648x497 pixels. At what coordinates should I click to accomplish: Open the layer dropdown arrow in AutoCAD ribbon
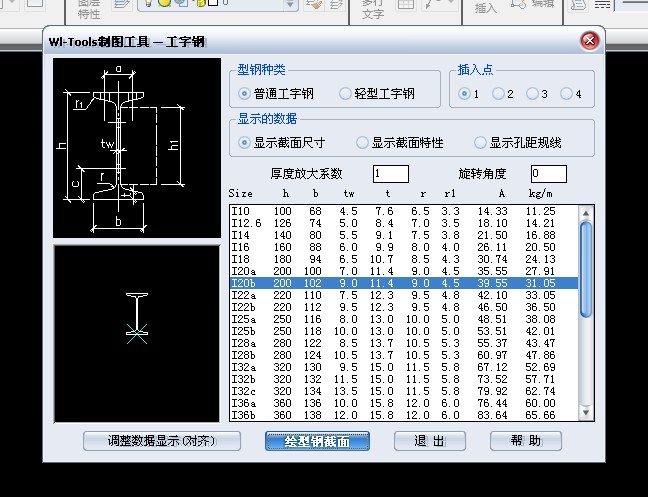[290, 4]
